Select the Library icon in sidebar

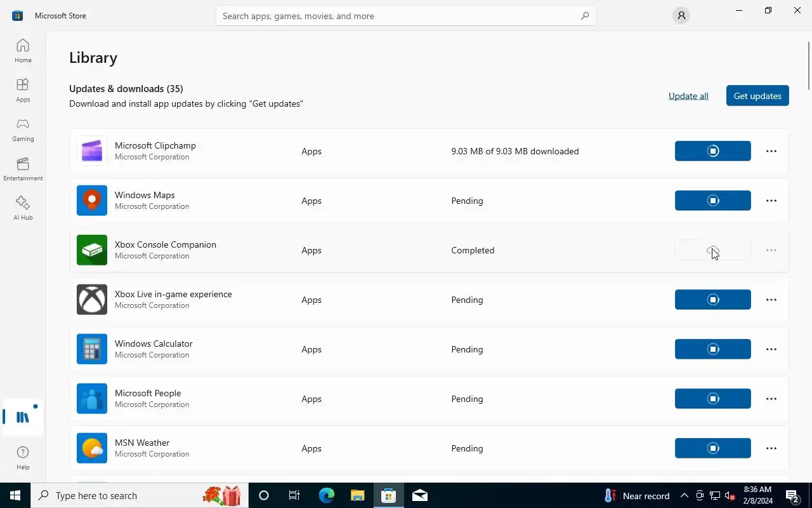(23, 417)
